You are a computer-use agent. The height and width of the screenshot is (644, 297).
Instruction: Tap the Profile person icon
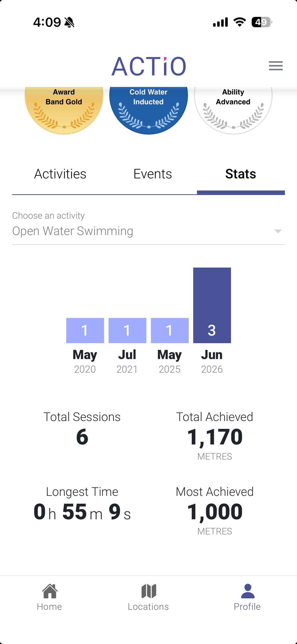[x=248, y=591]
